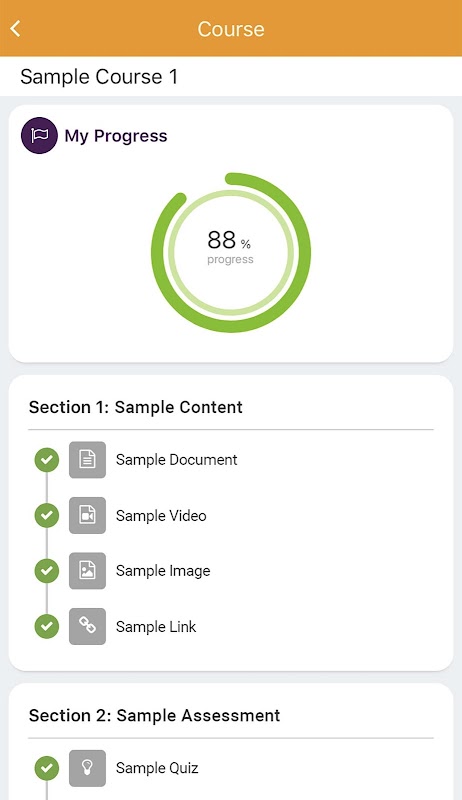462x800 pixels.
Task: Open the Sample Video item label
Action: [x=161, y=516]
